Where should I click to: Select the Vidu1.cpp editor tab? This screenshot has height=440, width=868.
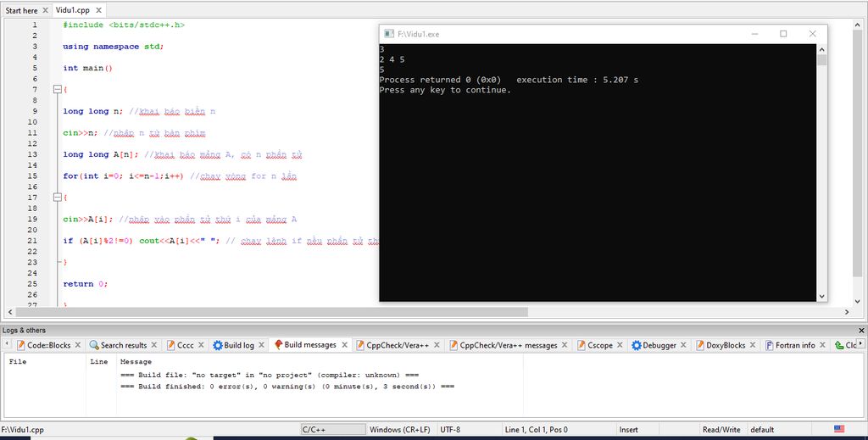(73, 10)
